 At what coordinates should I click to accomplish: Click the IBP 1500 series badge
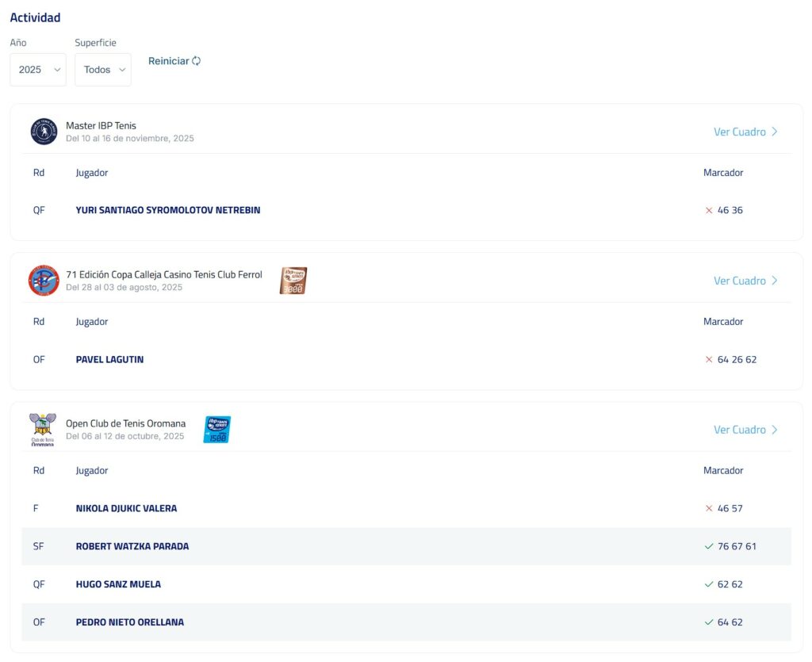pyautogui.click(x=216, y=430)
